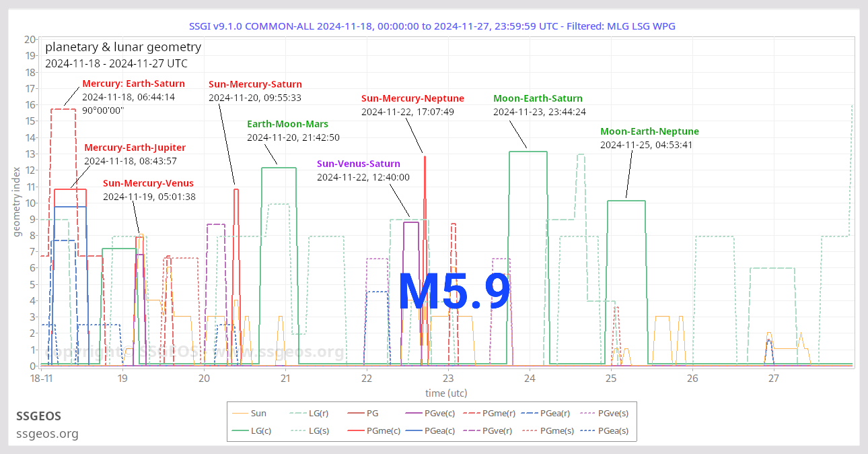
Task: Open the ssgeos.org website link
Action: tap(47, 434)
